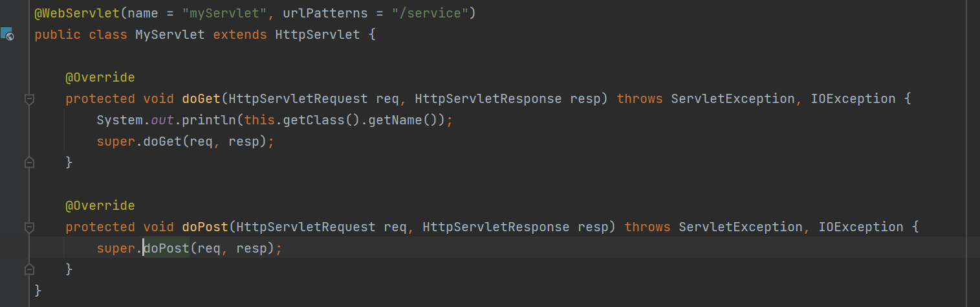Image resolution: width=980 pixels, height=307 pixels.
Task: Click the @Override annotation above doPost
Action: coord(100,206)
